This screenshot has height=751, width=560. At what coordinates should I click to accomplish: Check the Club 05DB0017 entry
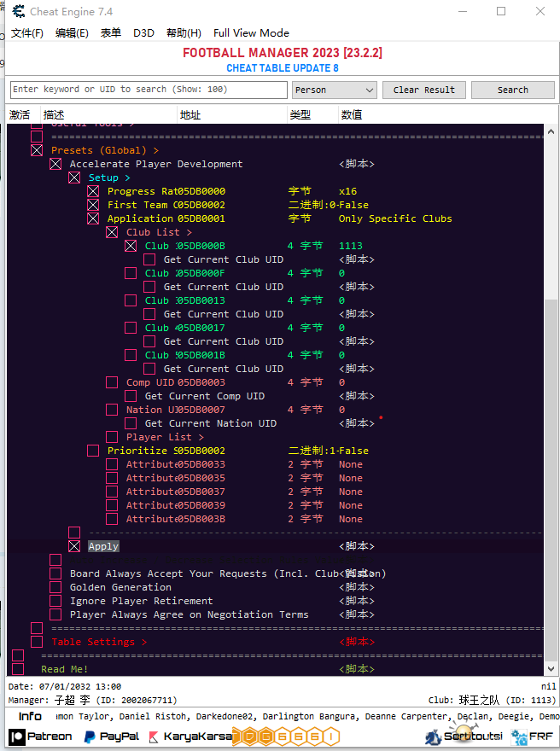click(x=131, y=328)
